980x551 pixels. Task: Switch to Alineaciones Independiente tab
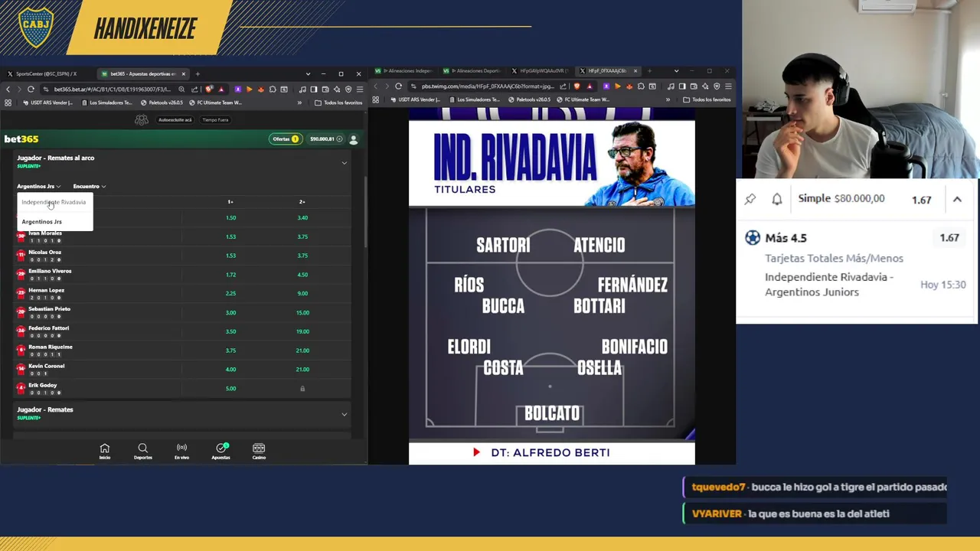[403, 71]
